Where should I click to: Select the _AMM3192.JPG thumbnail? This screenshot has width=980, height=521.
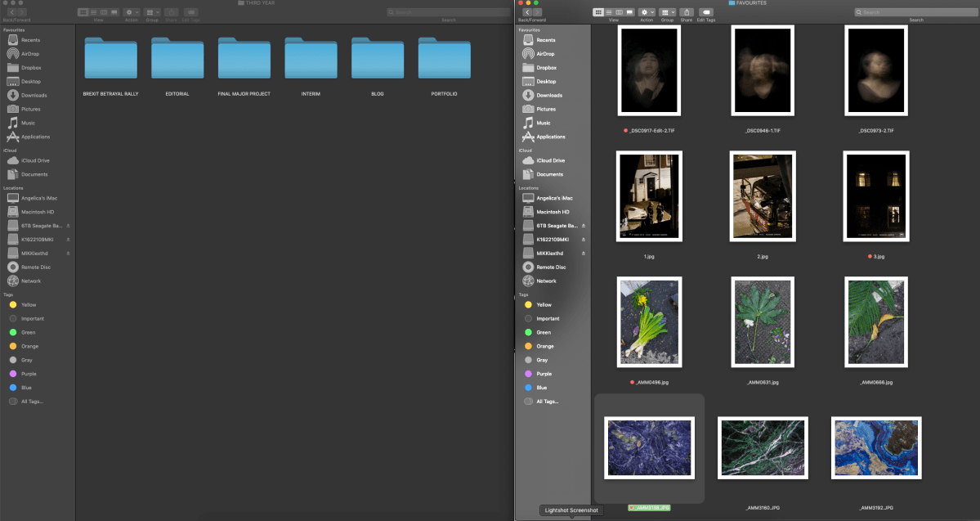point(875,447)
